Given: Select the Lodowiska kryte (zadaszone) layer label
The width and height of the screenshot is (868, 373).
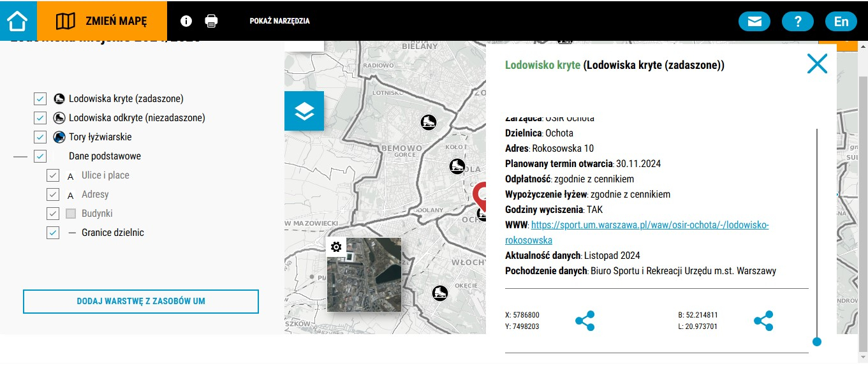Looking at the screenshot, I should coord(126,99).
